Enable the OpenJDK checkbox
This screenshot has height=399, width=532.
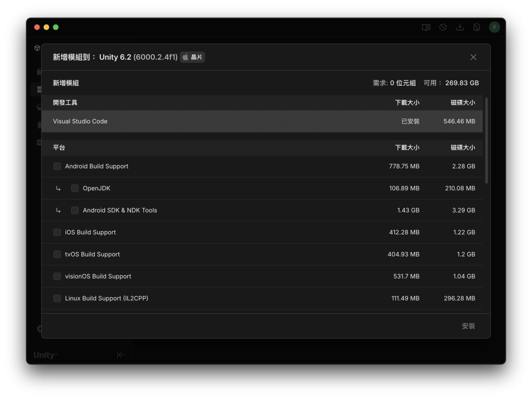point(75,188)
